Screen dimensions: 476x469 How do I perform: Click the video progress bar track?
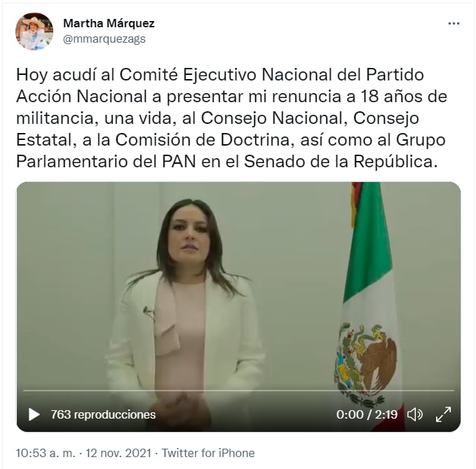click(x=239, y=391)
